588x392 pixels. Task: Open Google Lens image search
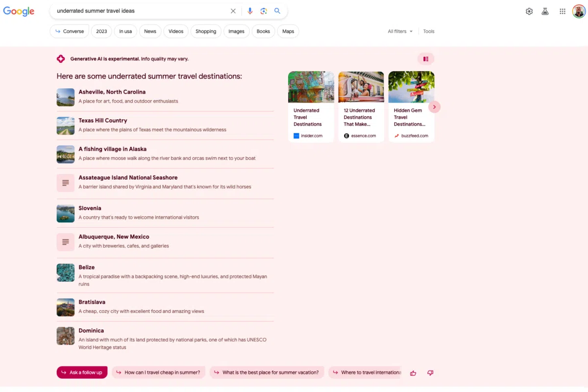click(264, 11)
